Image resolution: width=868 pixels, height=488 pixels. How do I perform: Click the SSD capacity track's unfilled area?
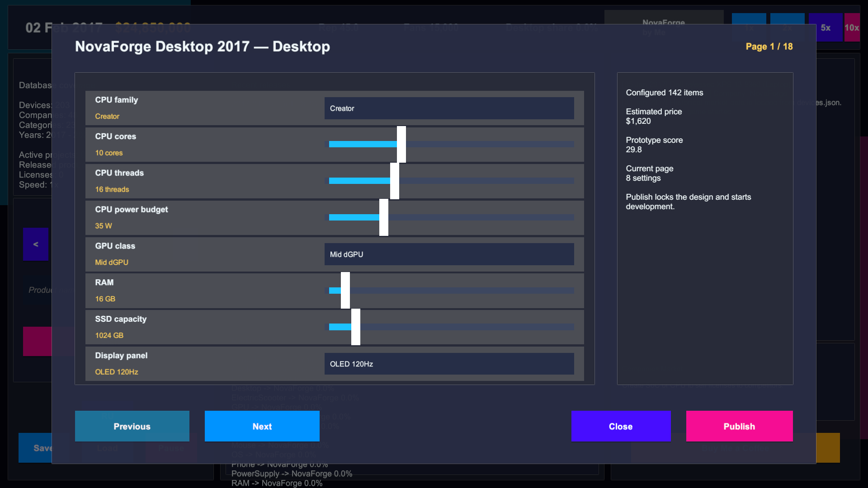[x=466, y=327]
